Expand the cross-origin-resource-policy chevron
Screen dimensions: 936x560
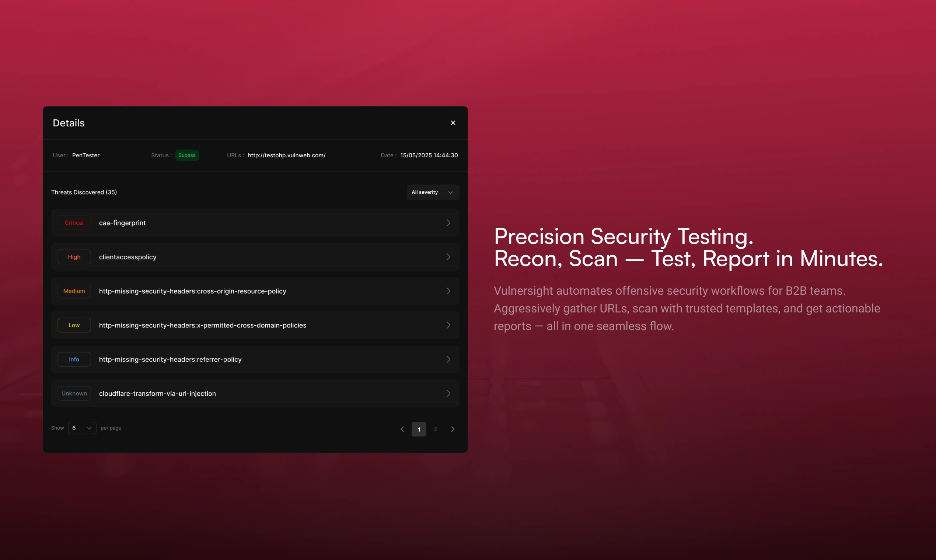click(x=448, y=291)
